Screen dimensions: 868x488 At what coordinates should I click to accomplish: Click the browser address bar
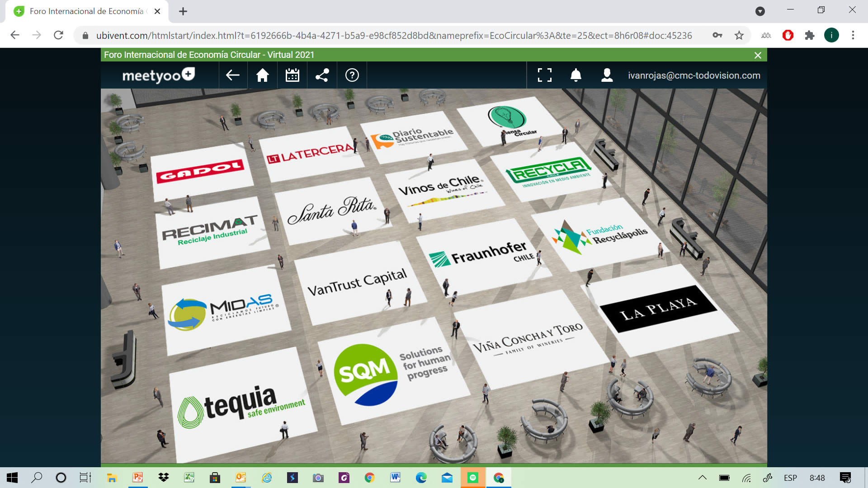tap(393, 35)
